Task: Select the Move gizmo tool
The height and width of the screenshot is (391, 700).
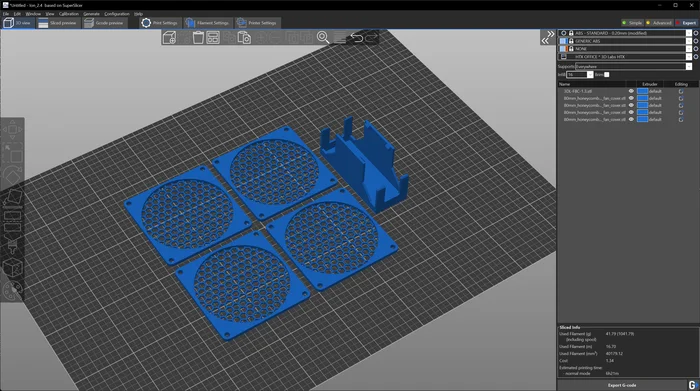Action: click(12, 129)
